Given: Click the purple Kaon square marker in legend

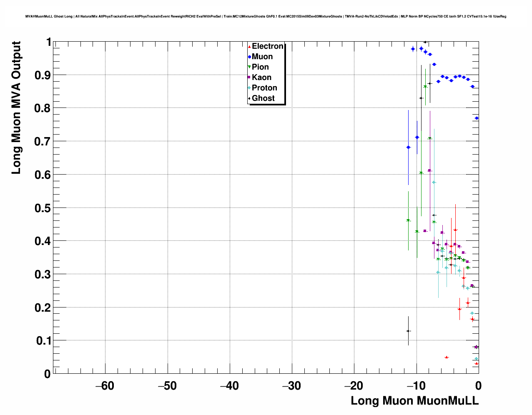Looking at the screenshot, I should (249, 77).
